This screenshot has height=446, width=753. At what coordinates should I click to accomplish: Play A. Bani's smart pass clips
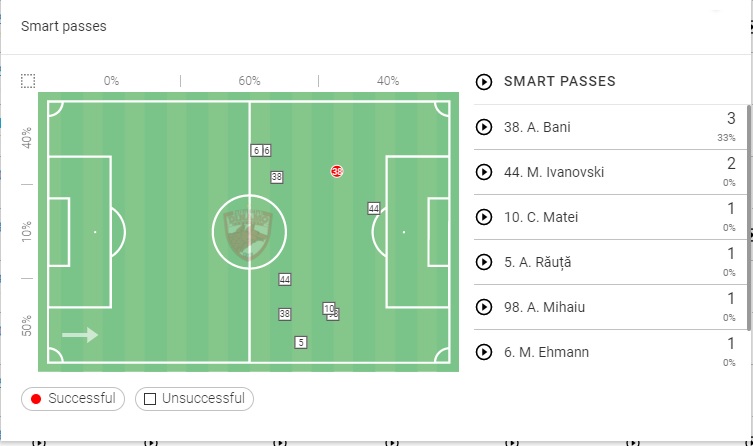pos(485,127)
